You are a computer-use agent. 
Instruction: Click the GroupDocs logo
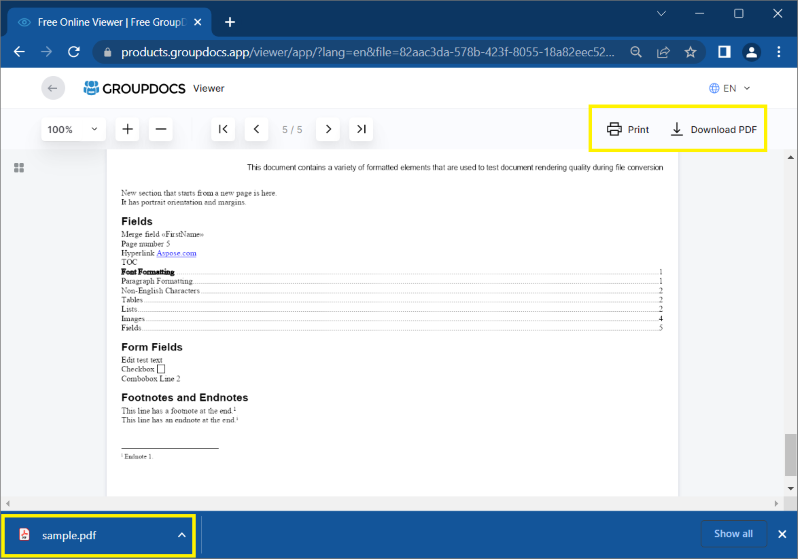(134, 88)
